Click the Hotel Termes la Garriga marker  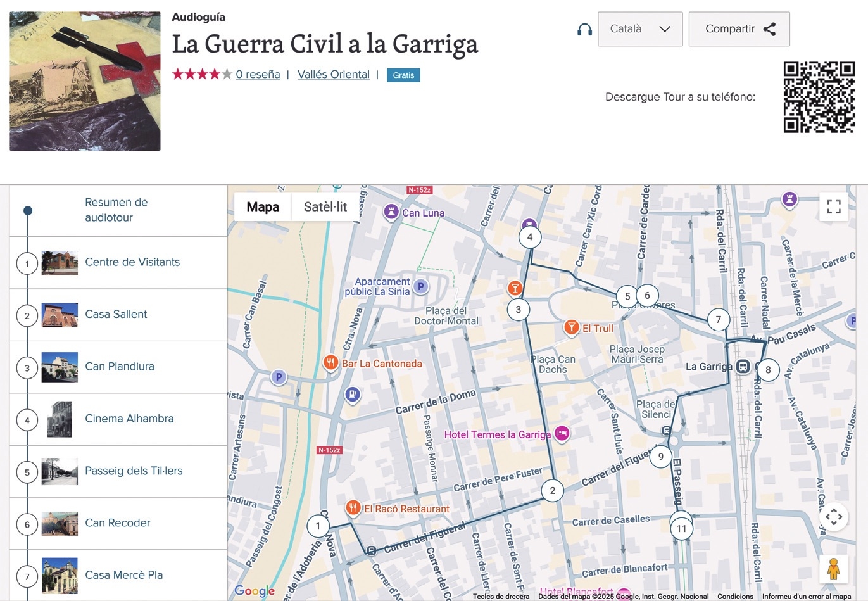click(562, 434)
